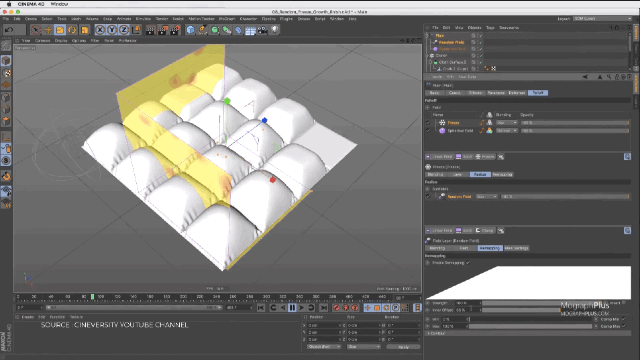Click the Apply button in Coordinates

[x=403, y=347]
